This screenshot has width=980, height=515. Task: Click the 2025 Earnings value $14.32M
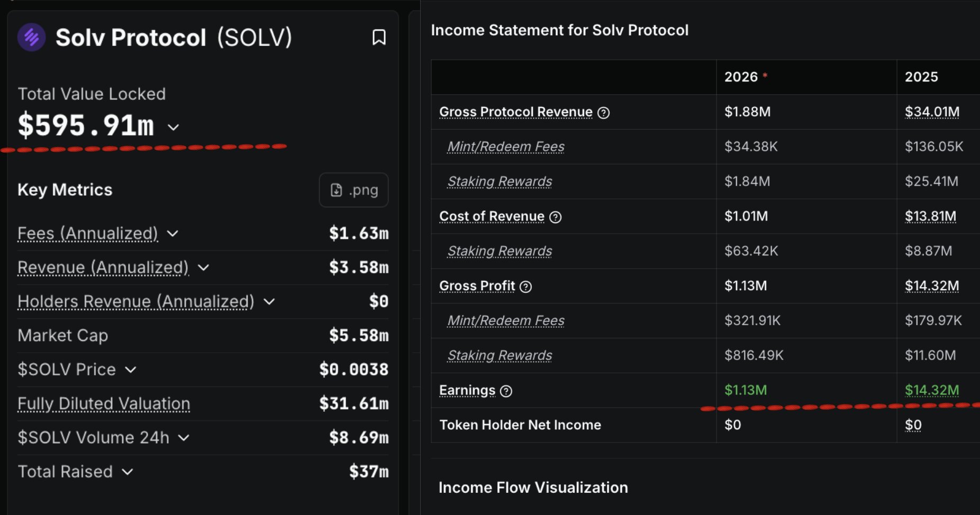coord(932,390)
